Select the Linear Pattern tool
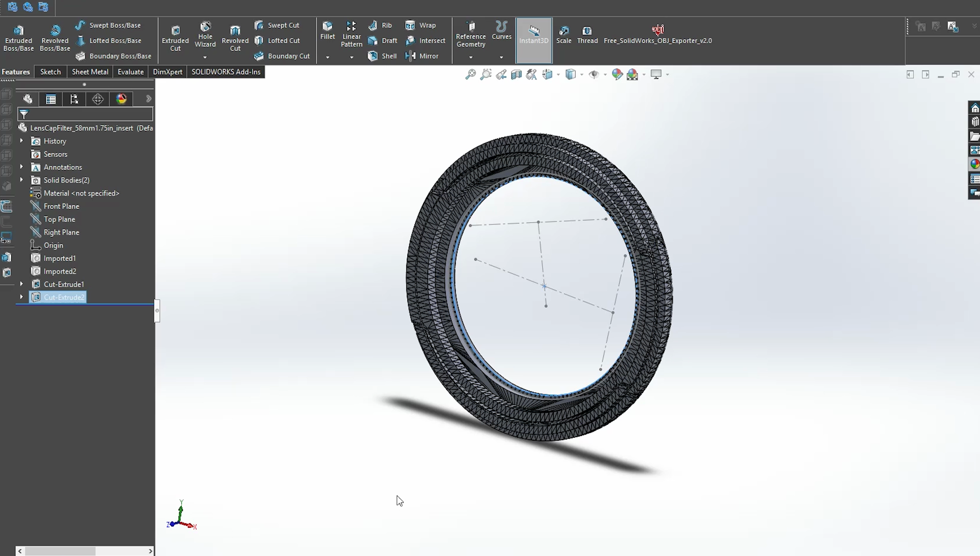The width and height of the screenshot is (980, 556). click(x=352, y=34)
